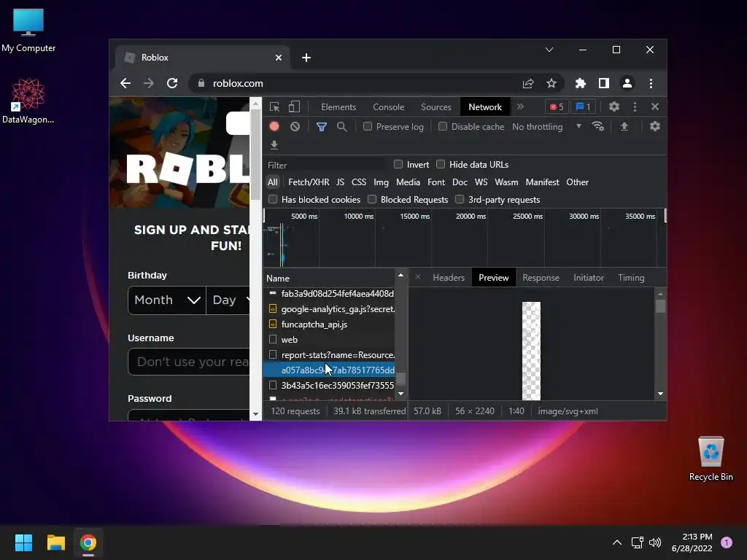Screen dimensions: 747x560
Task: Close the DevTools panel
Action: tap(655, 106)
